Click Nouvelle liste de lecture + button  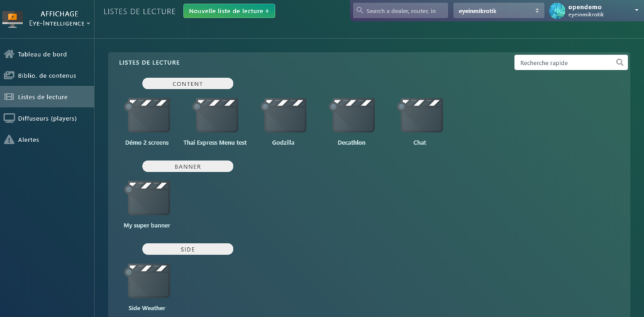pyautogui.click(x=229, y=11)
